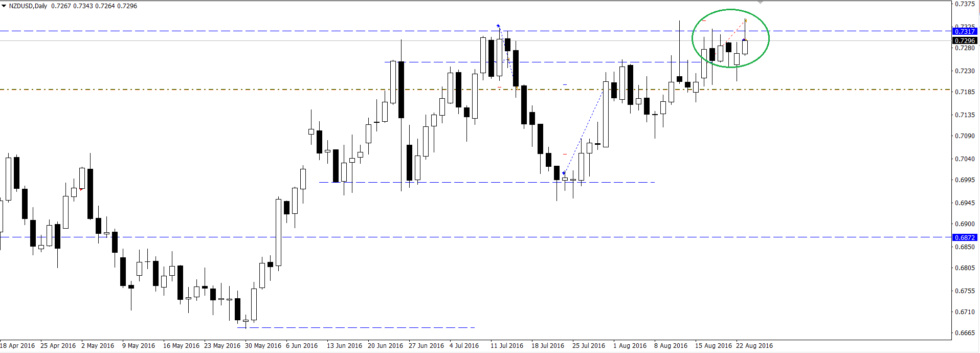Click the 1 Aug 2016 date label
Screen dimensions: 980x353
click(x=630, y=346)
